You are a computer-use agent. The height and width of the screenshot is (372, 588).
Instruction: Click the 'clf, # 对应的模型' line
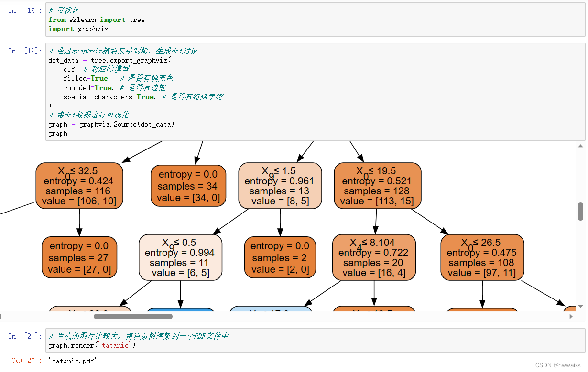[96, 69]
